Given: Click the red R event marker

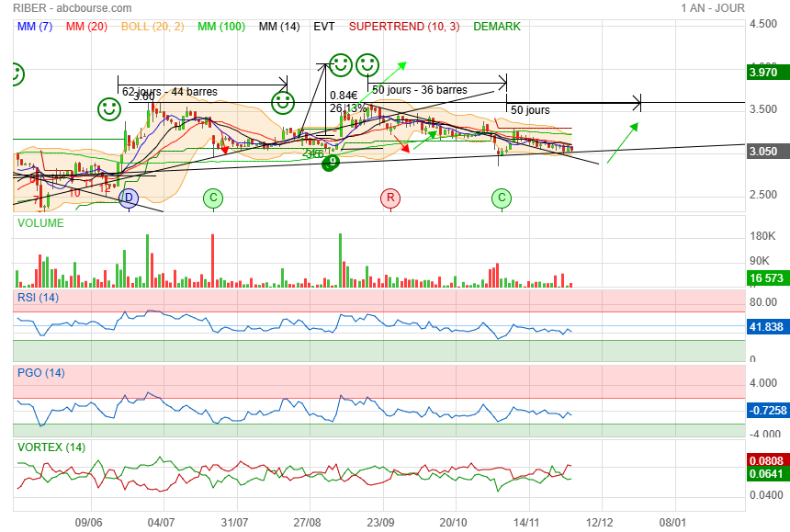Looking at the screenshot, I should click(390, 198).
